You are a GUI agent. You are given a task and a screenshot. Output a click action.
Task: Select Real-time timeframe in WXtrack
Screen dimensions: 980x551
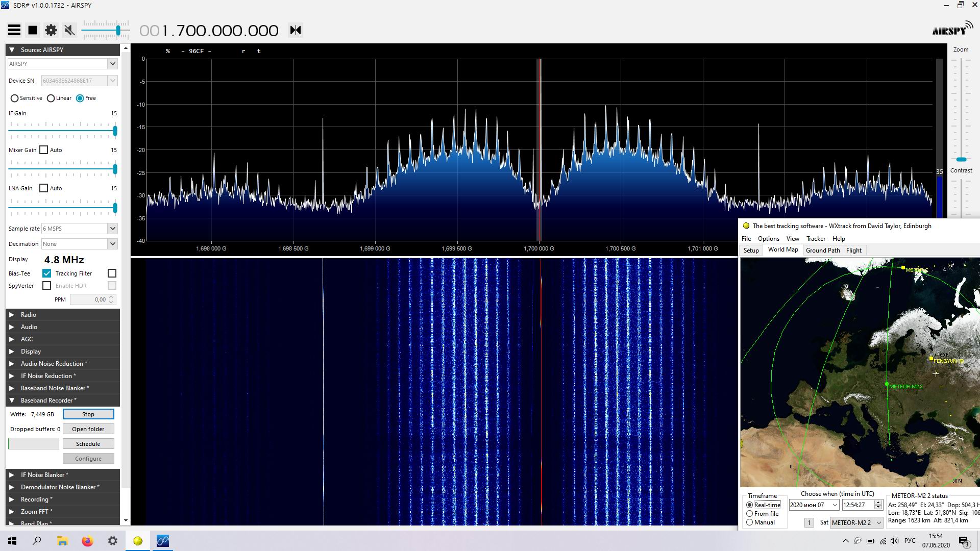(749, 505)
